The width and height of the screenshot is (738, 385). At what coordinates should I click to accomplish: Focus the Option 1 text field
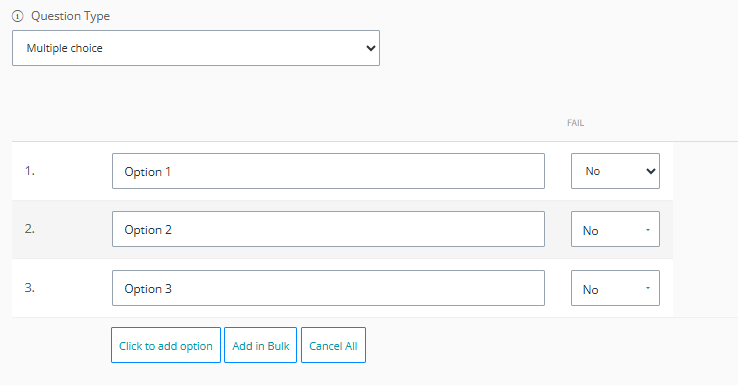[x=328, y=171]
